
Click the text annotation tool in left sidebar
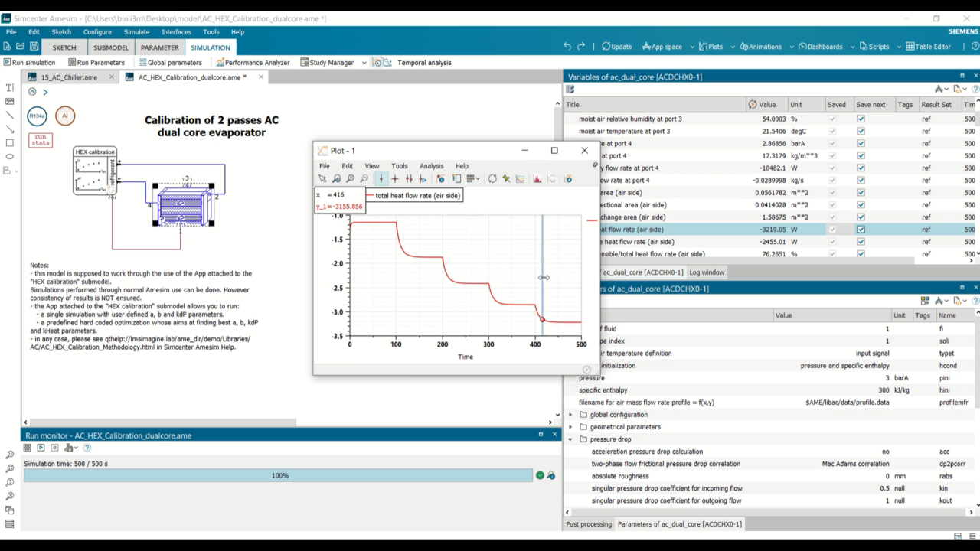pos(9,88)
